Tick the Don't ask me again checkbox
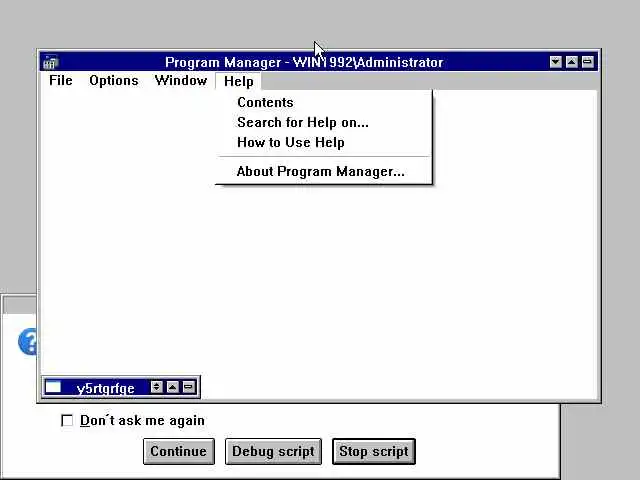 [67, 420]
